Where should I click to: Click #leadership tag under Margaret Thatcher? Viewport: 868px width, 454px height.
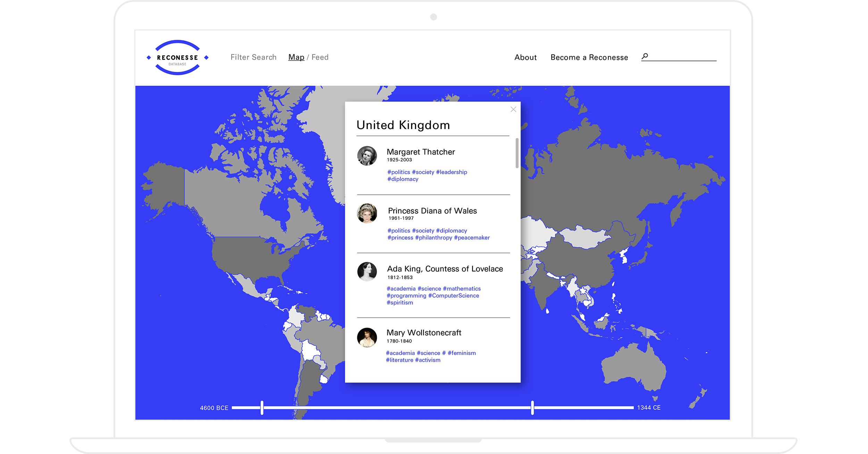tap(451, 172)
